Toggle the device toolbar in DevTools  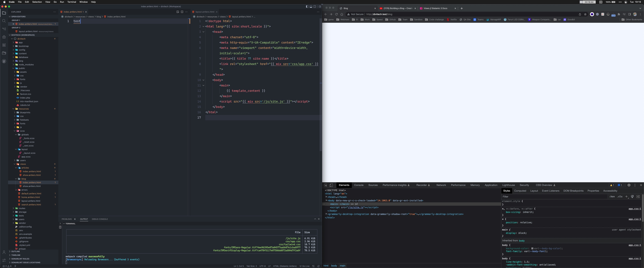click(x=331, y=185)
